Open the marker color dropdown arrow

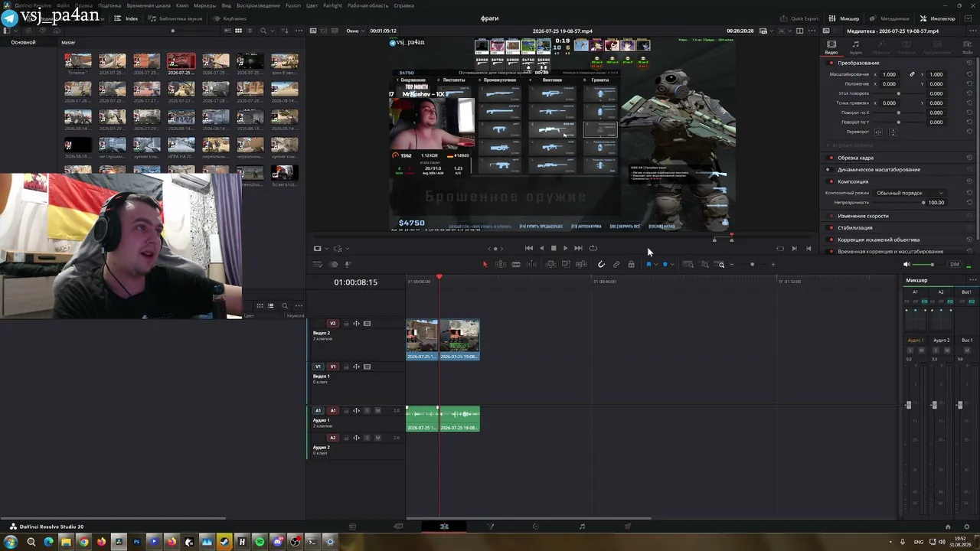tap(672, 265)
